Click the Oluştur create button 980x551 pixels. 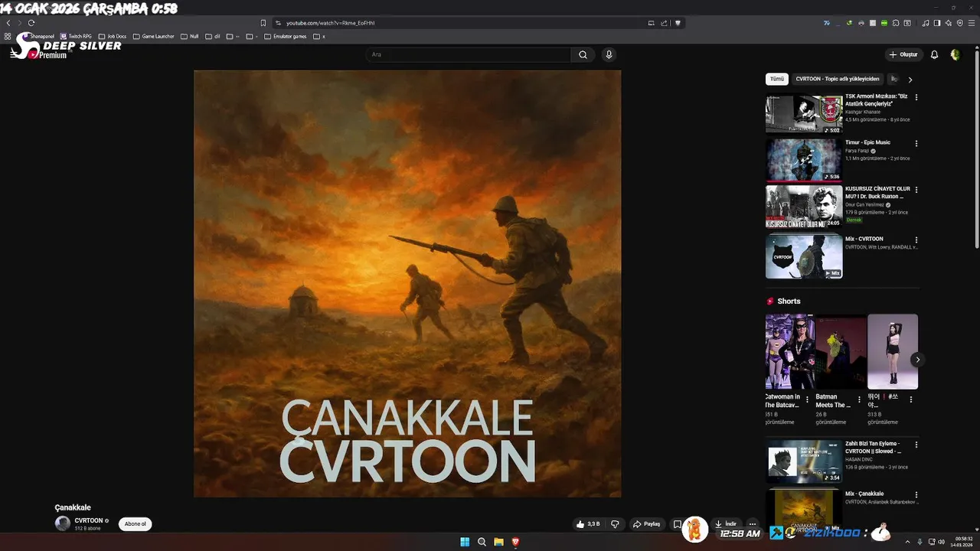click(903, 54)
